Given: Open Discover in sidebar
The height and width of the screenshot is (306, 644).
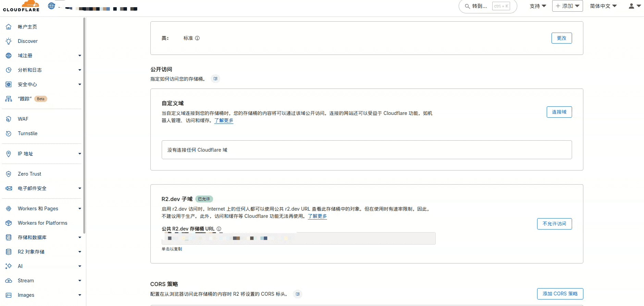Looking at the screenshot, I should [x=28, y=41].
